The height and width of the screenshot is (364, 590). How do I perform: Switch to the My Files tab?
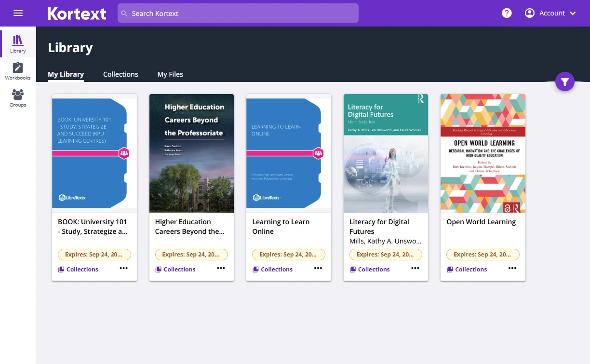click(170, 74)
